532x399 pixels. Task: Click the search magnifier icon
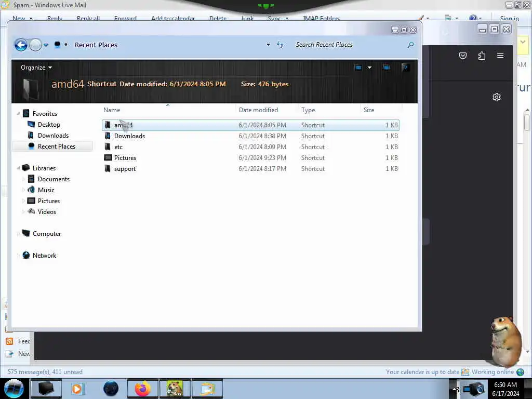(410, 45)
